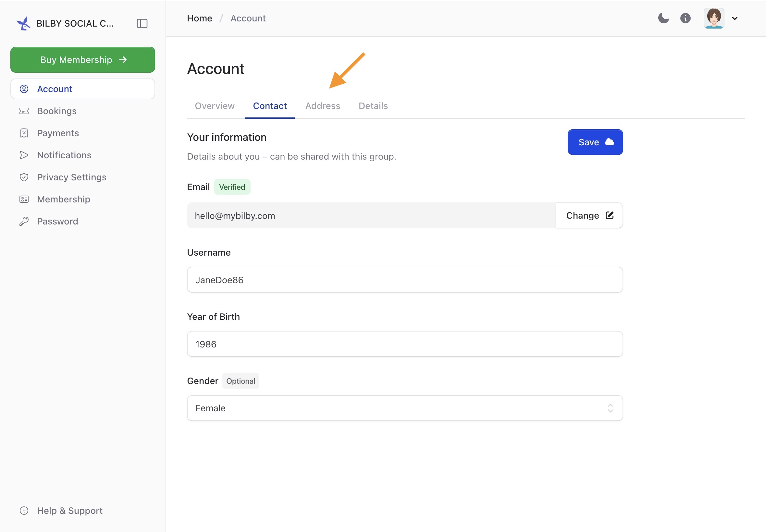
Task: Click the "Your information" heading
Action: [x=227, y=137]
